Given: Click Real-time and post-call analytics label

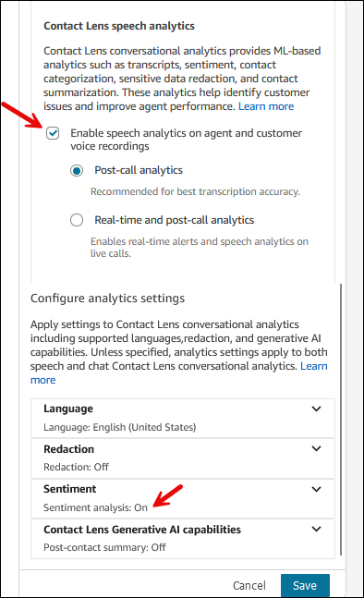Looking at the screenshot, I should 175,220.
